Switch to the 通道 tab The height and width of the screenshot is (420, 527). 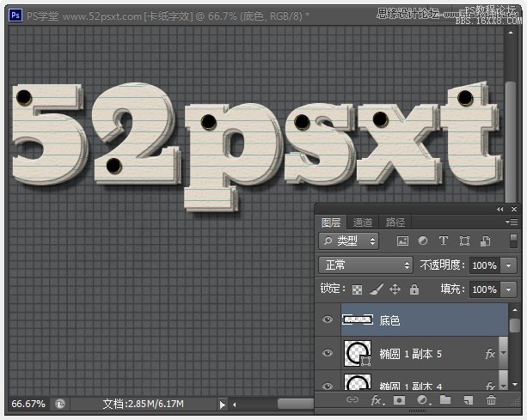click(363, 222)
